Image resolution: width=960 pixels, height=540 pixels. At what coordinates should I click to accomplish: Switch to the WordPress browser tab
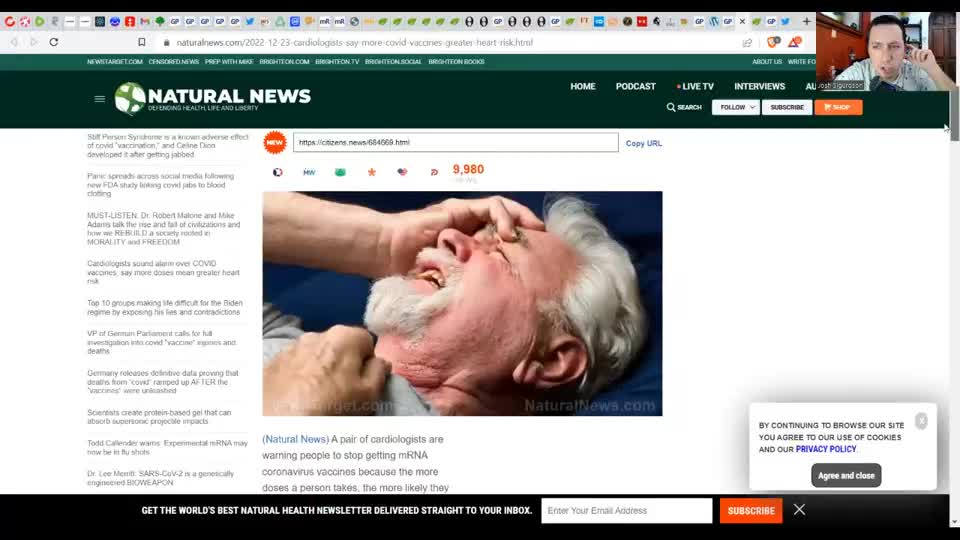[x=714, y=21]
